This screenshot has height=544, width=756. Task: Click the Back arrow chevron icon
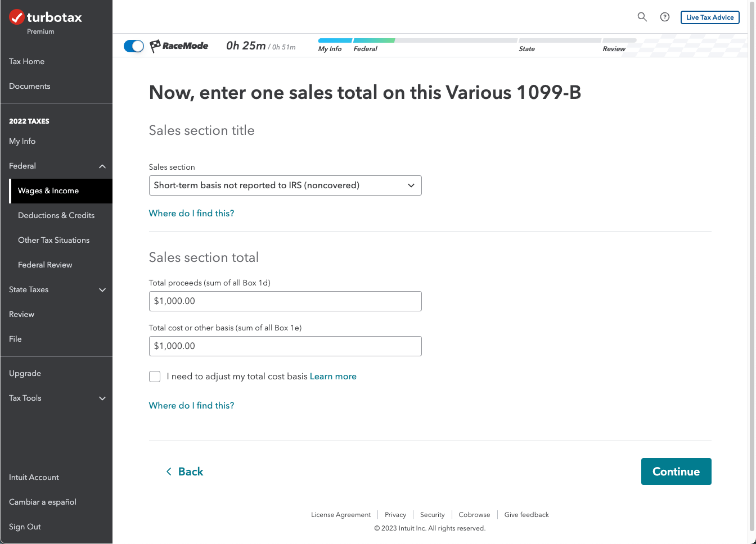[169, 472]
